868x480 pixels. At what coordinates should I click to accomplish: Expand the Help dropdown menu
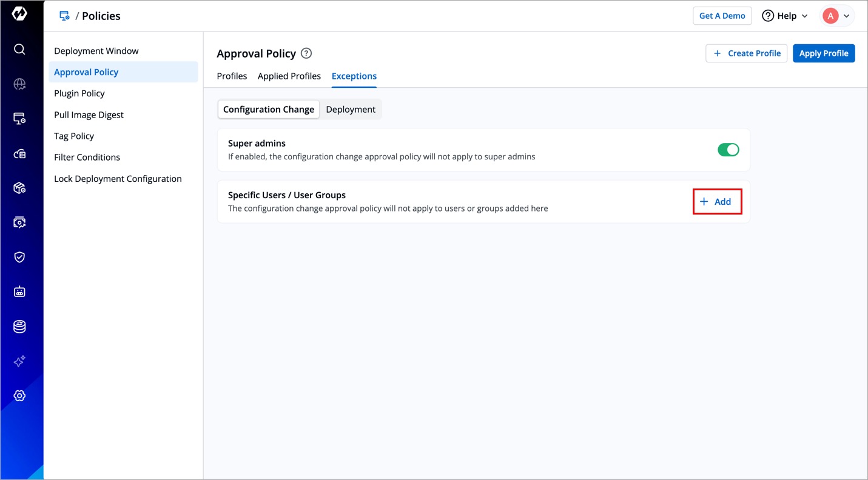click(x=785, y=16)
